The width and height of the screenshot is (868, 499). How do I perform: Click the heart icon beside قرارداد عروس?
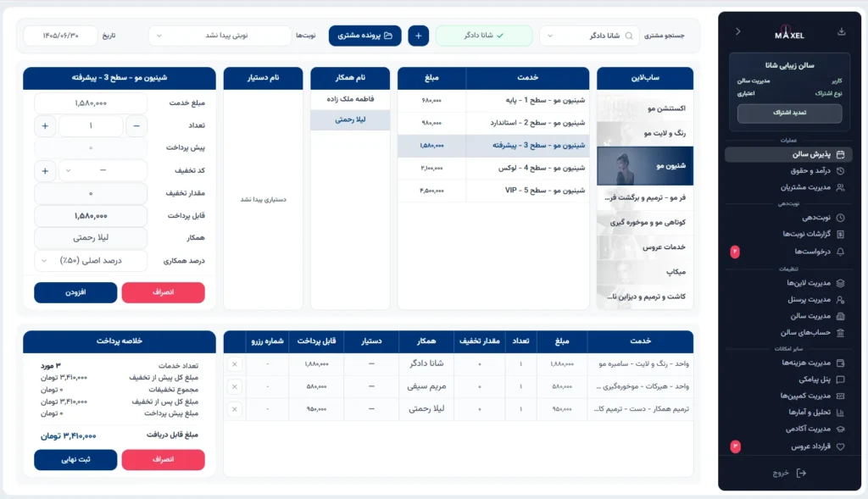[840, 446]
